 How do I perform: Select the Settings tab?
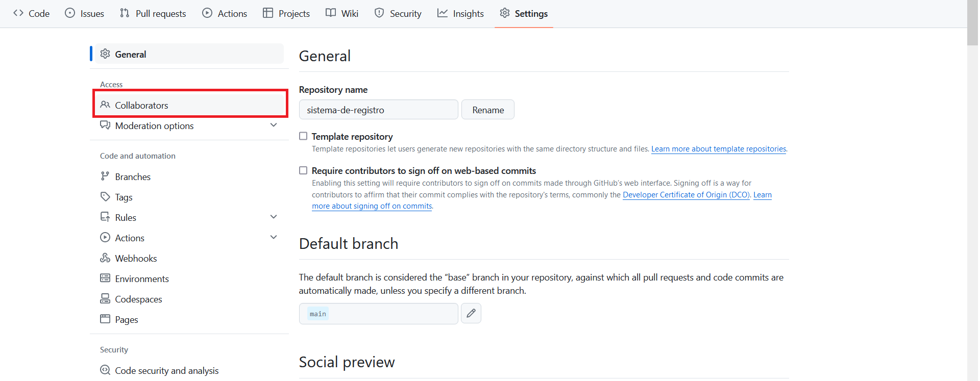pyautogui.click(x=524, y=13)
